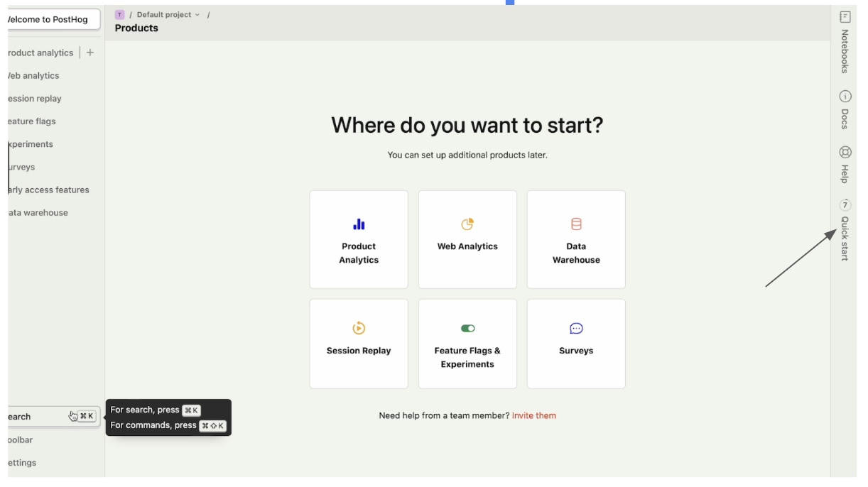Choose the Surveys card label
The height and width of the screenshot is (487, 868).
click(576, 351)
